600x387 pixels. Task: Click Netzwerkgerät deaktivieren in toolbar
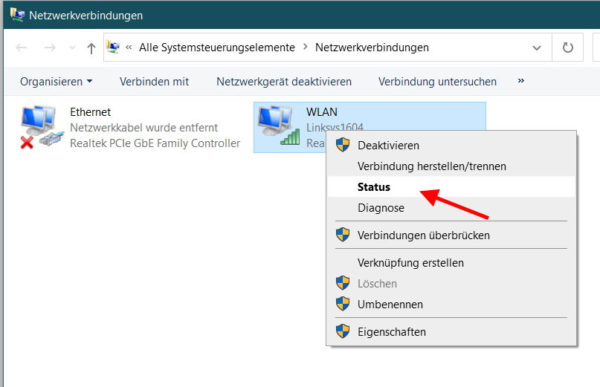284,82
